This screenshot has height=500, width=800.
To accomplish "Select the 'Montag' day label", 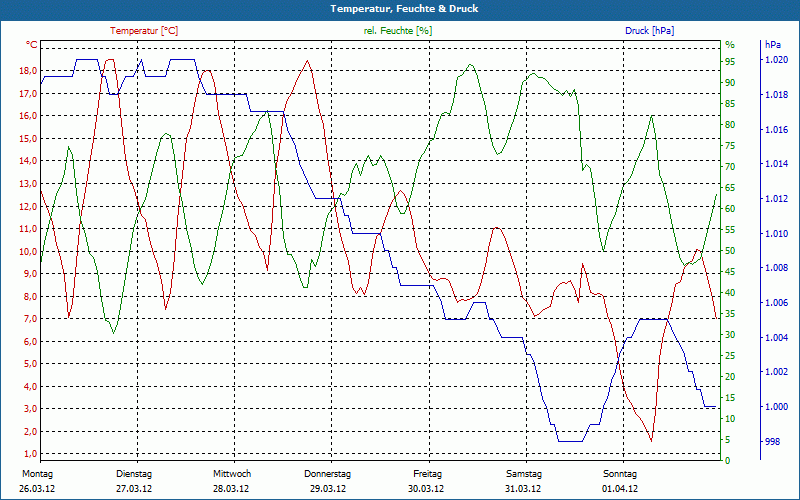I will (37, 474).
